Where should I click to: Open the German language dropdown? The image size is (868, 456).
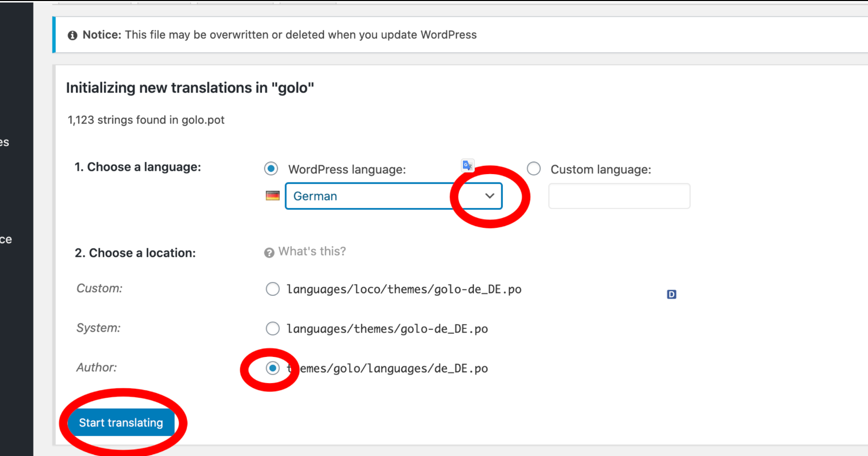(394, 196)
